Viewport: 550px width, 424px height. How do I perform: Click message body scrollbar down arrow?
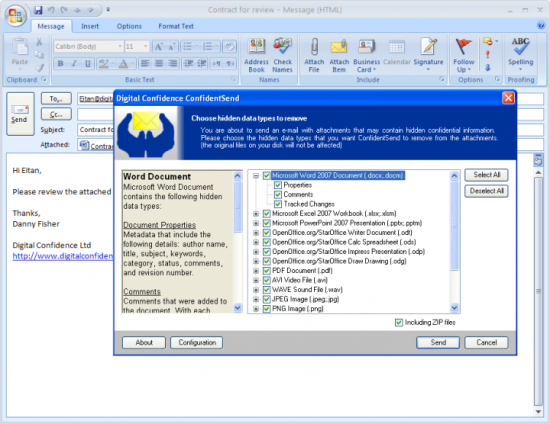pyautogui.click(x=538, y=411)
